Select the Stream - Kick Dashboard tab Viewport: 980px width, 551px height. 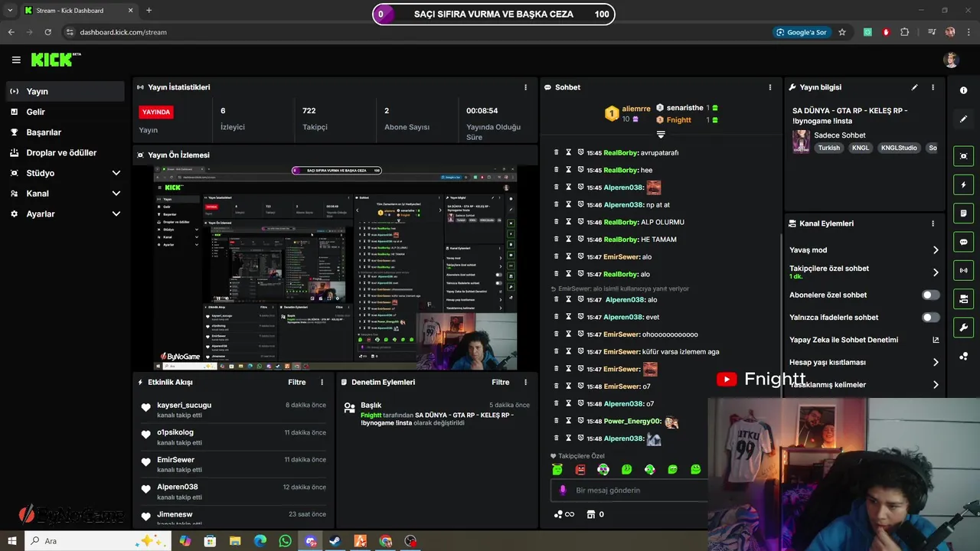coord(78,11)
